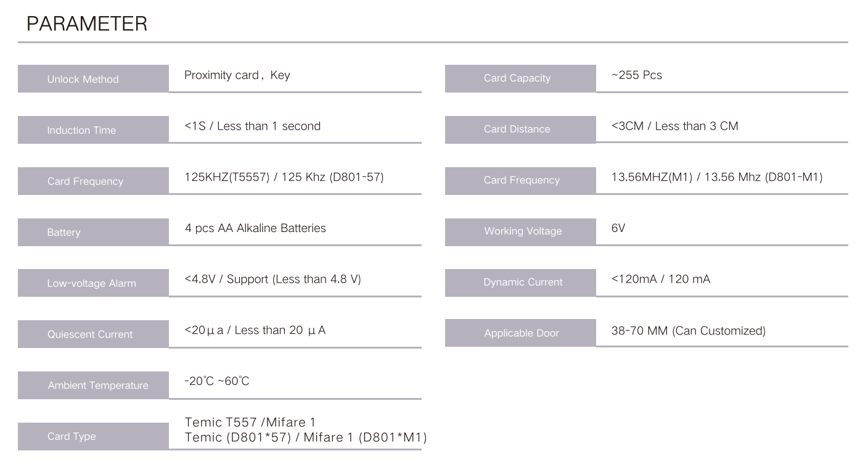Click the Quiescent Current label
The image size is (868, 464).
coord(90,334)
